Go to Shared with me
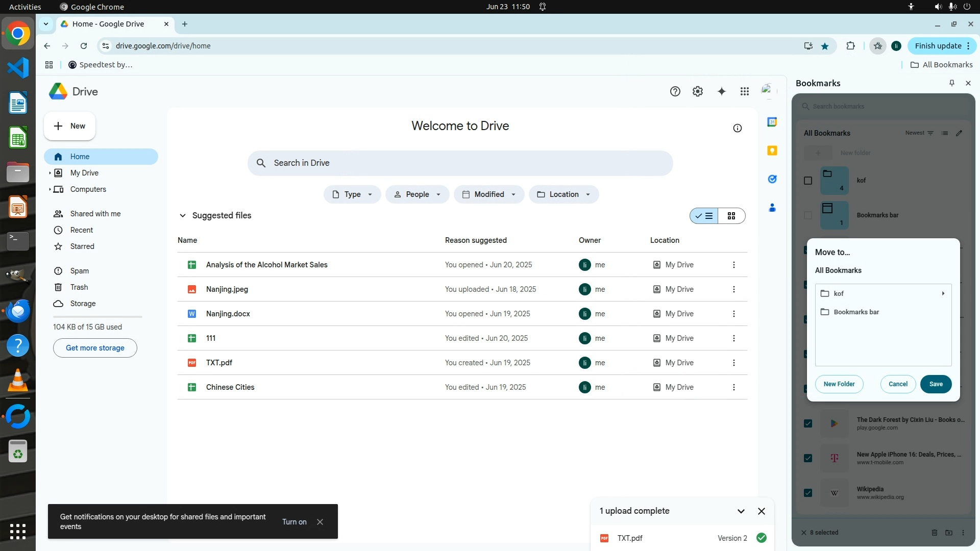980x551 pixels. (95, 214)
